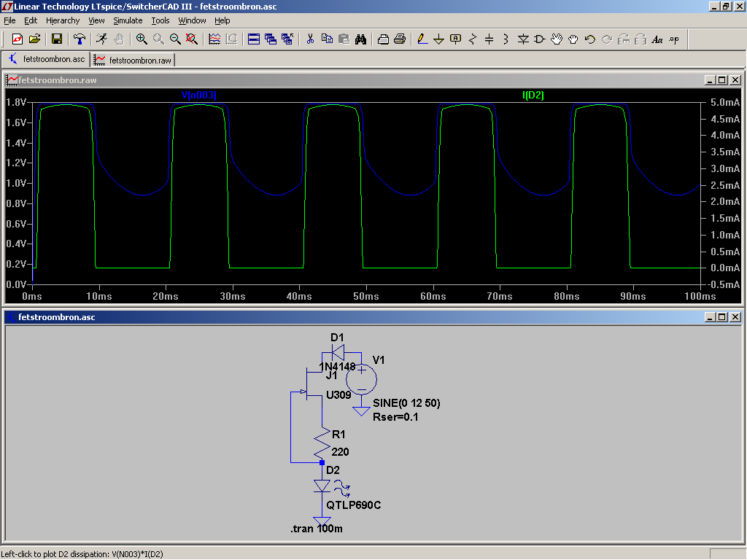Click the V(n003) trace label
This screenshot has height=560, width=747.
pyautogui.click(x=199, y=95)
